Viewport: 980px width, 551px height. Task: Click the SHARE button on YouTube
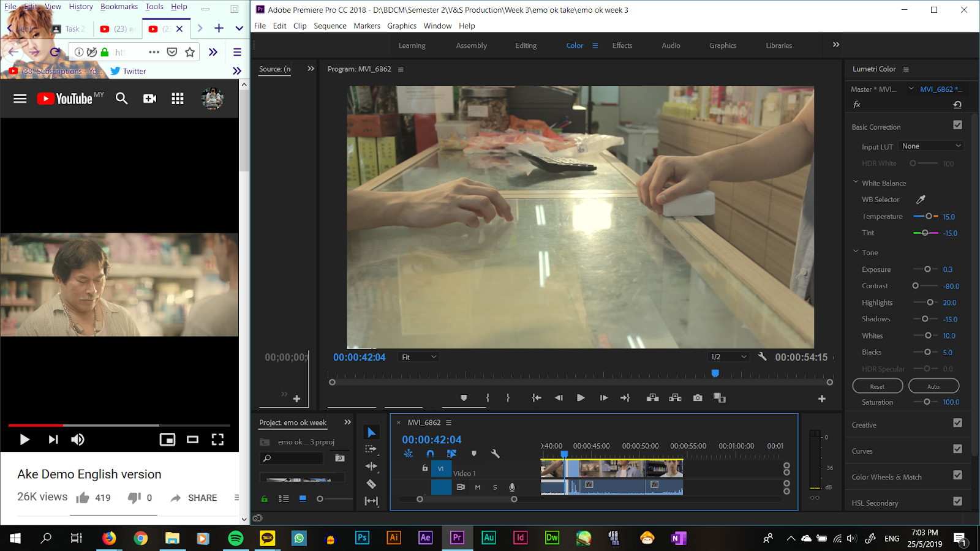194,498
